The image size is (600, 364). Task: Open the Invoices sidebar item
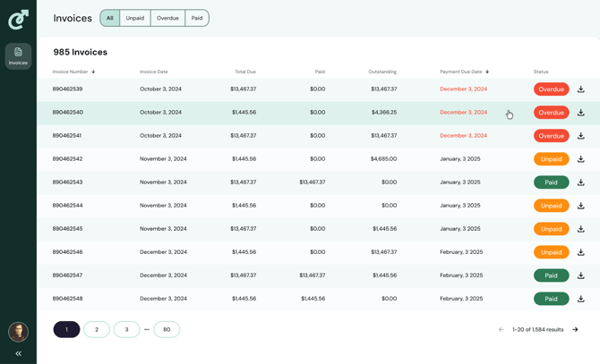coord(18,56)
